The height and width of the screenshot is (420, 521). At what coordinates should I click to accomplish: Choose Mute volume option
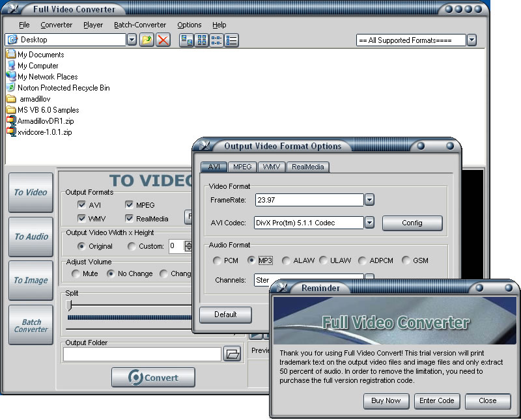[x=76, y=273]
